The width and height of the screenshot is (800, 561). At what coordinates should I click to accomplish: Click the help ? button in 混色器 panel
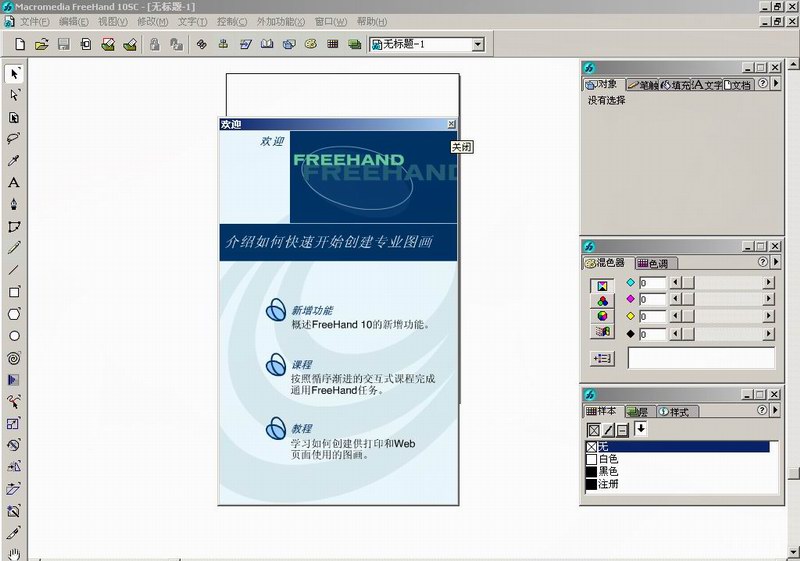click(762, 262)
